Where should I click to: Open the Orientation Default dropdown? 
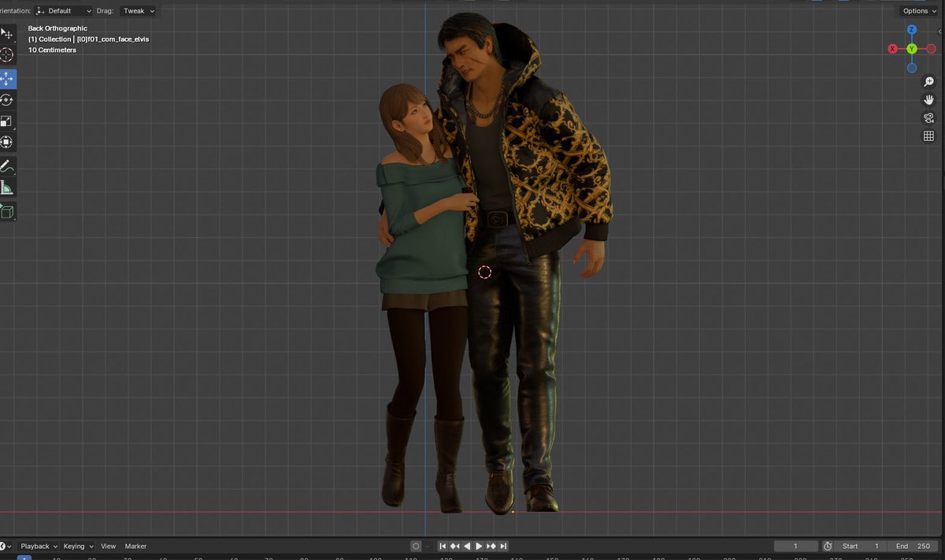tap(64, 11)
